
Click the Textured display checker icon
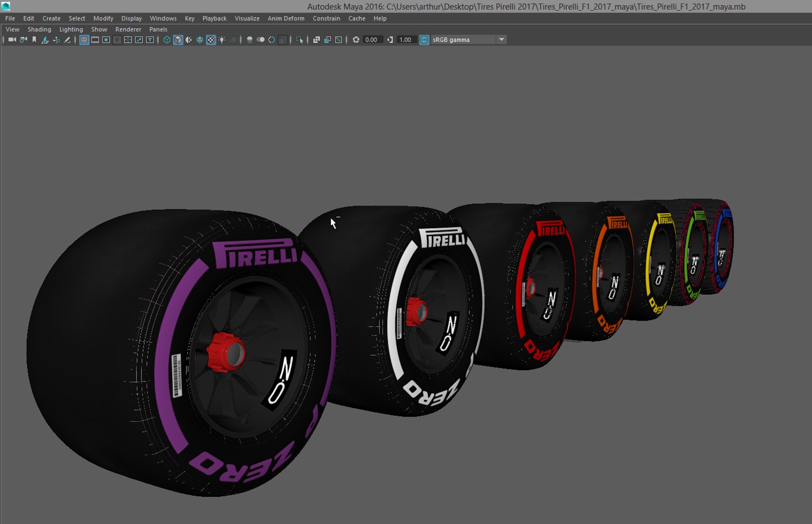(x=211, y=40)
